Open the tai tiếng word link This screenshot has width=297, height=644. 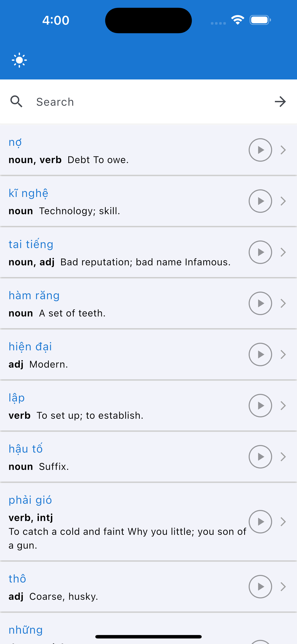pyautogui.click(x=31, y=244)
